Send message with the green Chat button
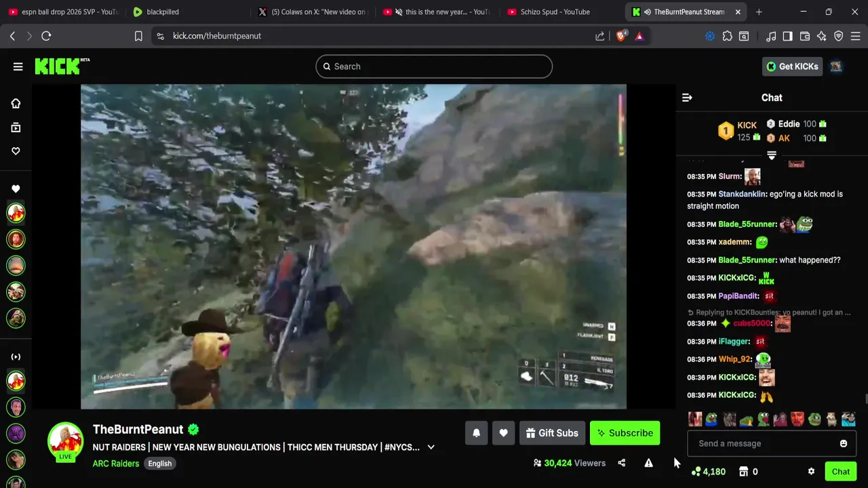 pos(841,472)
